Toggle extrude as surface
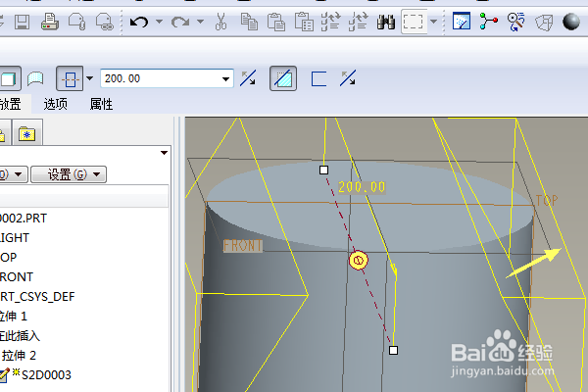The height and width of the screenshot is (392, 588). pos(35,78)
